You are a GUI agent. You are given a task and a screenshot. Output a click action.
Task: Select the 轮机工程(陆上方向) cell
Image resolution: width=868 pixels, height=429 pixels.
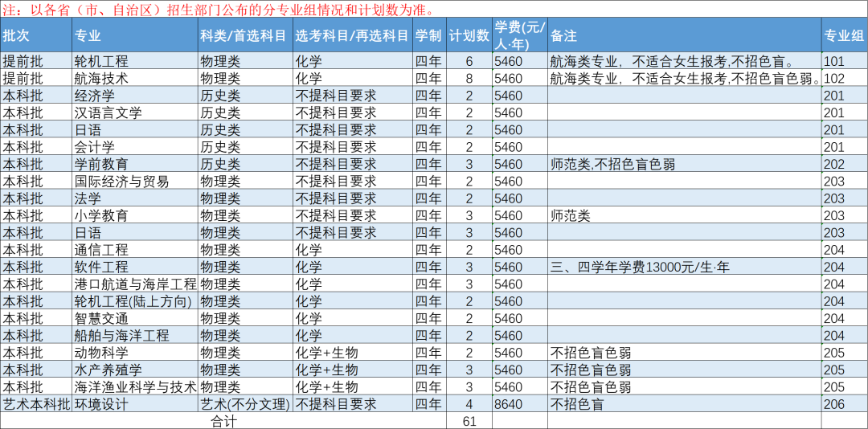(135, 301)
